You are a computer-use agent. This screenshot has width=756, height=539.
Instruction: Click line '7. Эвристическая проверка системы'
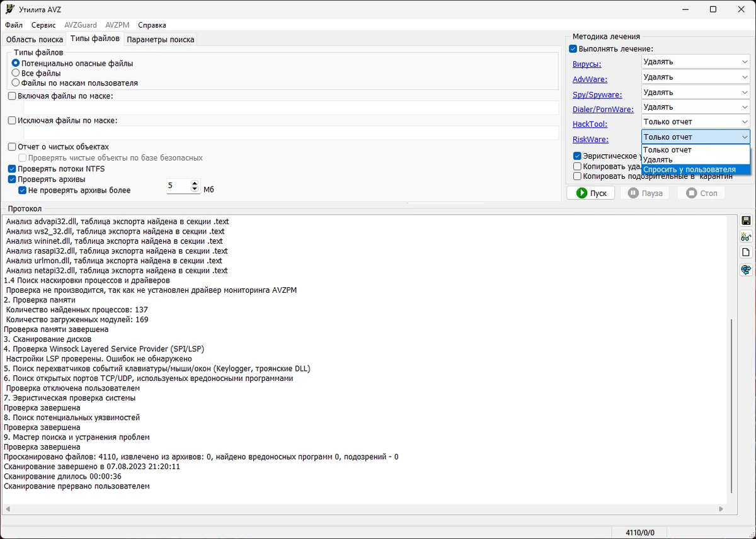69,398
